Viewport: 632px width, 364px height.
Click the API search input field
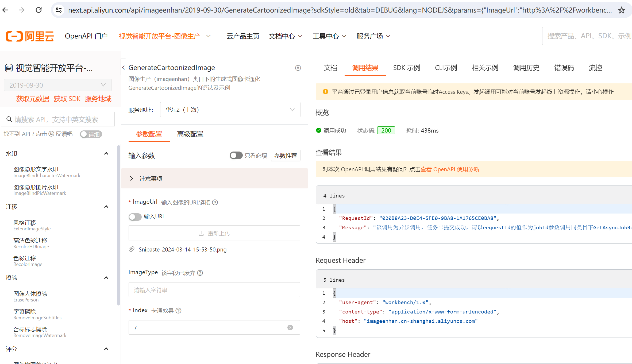click(x=61, y=119)
